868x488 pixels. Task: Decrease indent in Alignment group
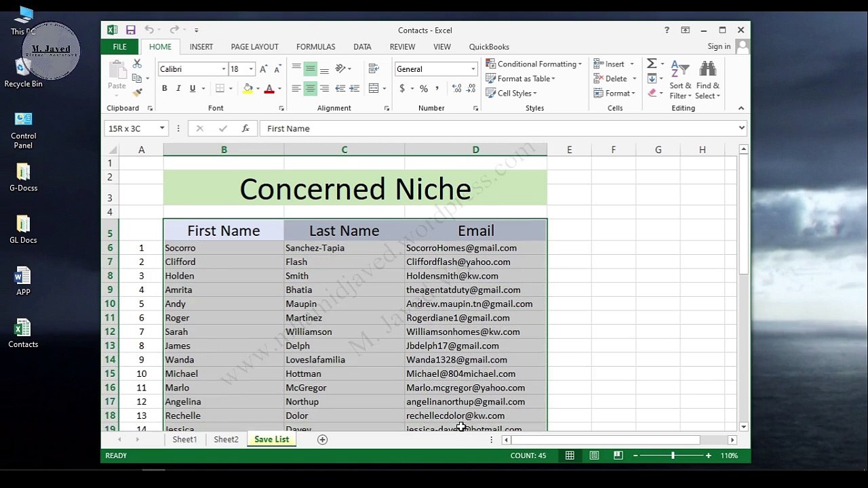(340, 89)
